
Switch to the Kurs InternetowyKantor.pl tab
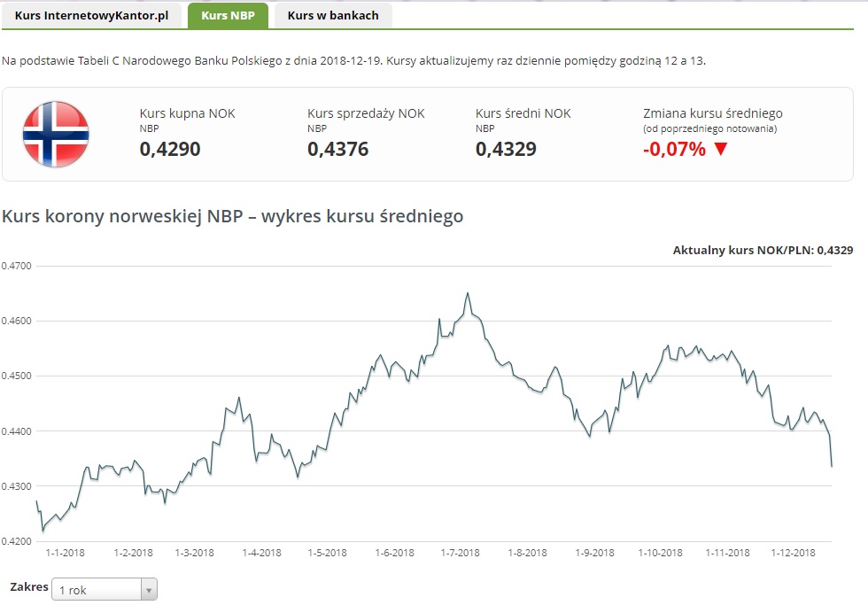tap(91, 15)
